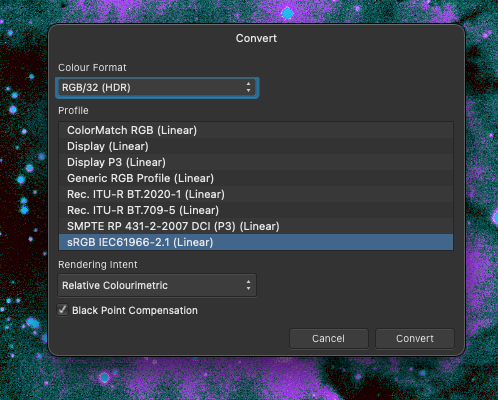The width and height of the screenshot is (498, 400).
Task: Click the Rendering Intent label
Action: click(98, 265)
